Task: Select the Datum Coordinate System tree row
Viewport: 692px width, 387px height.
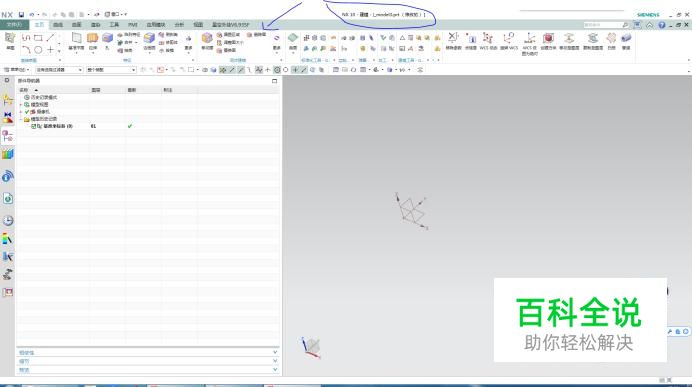Action: pos(53,126)
